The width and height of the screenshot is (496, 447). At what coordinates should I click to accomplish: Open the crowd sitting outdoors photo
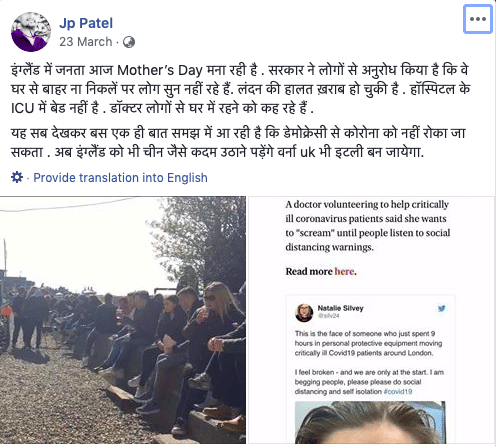(123, 320)
